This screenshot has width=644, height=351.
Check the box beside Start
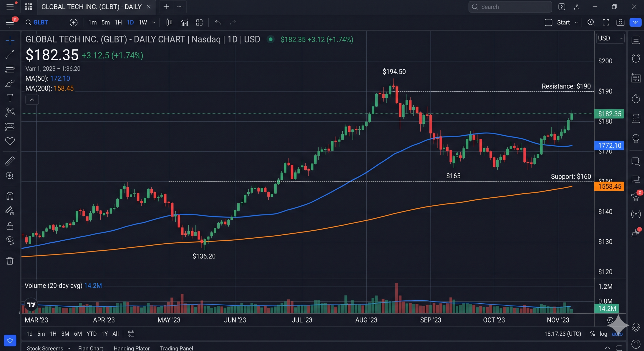tap(548, 22)
